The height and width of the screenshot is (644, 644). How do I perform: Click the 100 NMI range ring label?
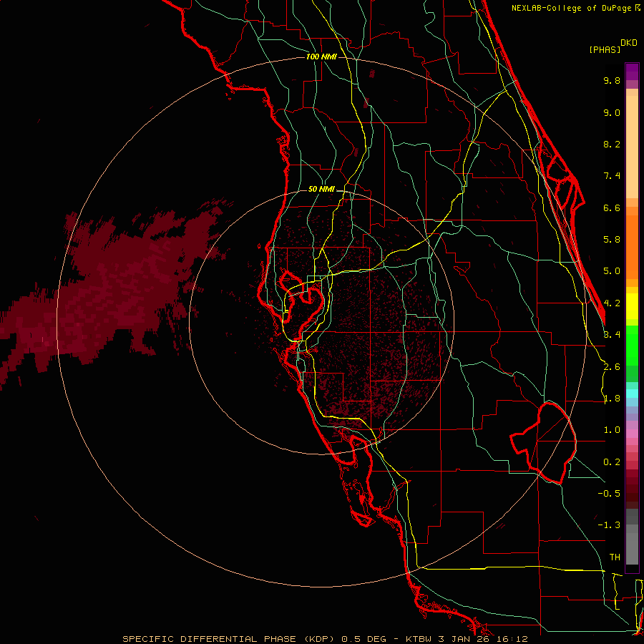click(x=321, y=57)
